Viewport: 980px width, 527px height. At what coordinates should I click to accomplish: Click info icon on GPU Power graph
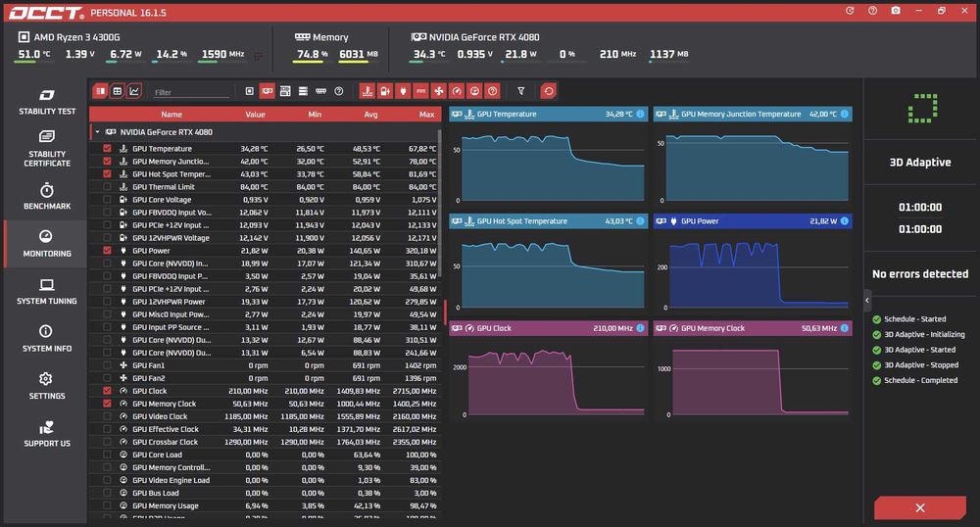845,221
